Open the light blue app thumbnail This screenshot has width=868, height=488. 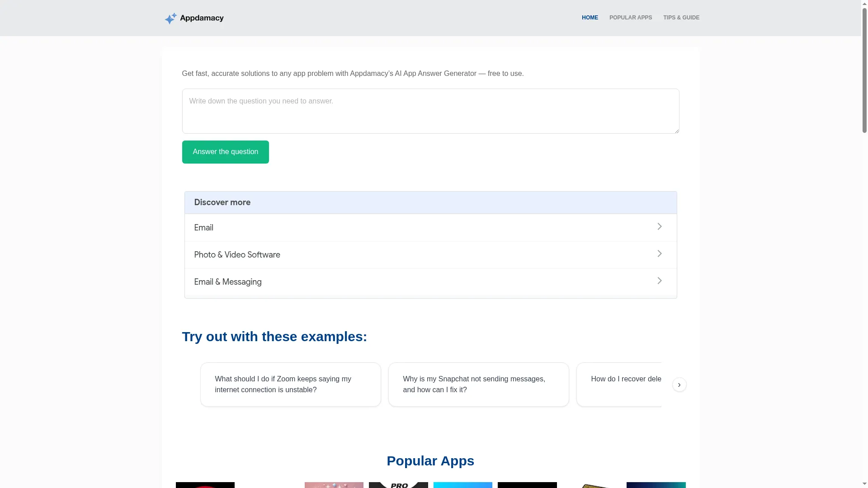click(462, 485)
